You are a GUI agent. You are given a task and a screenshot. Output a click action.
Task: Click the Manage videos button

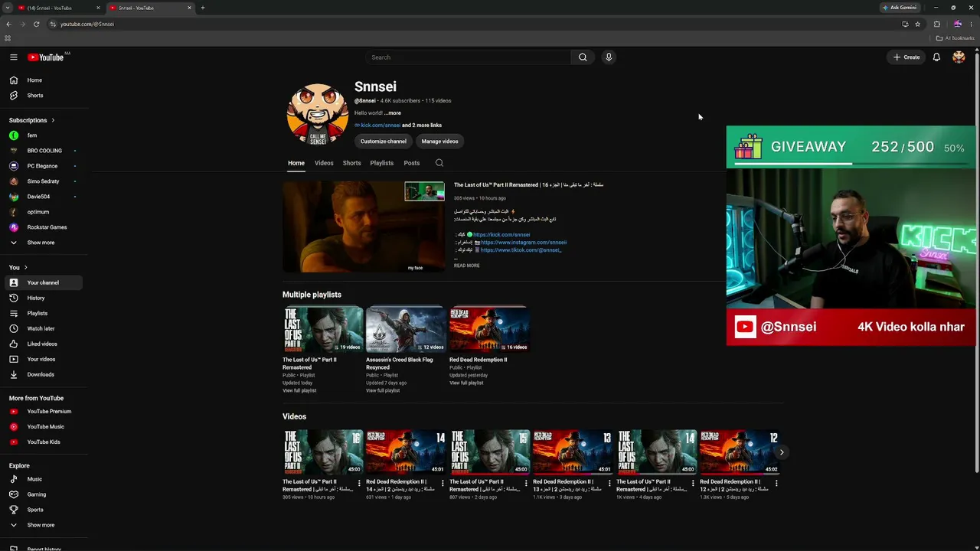point(439,142)
